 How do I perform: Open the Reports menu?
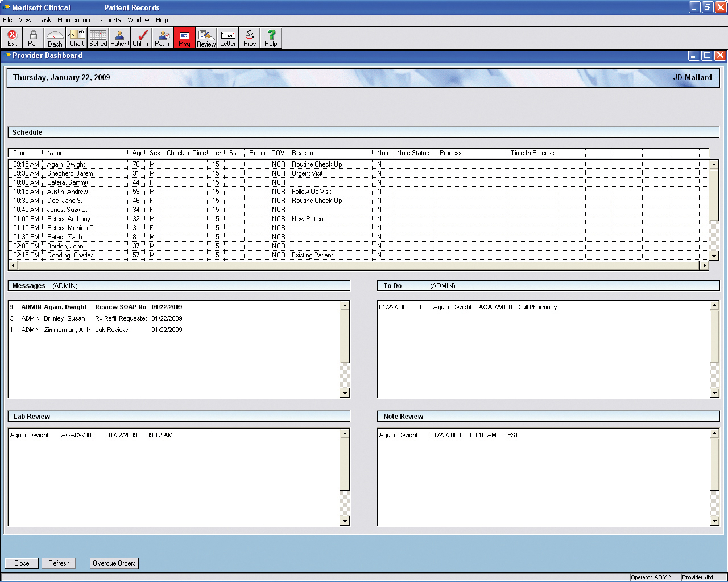click(110, 20)
